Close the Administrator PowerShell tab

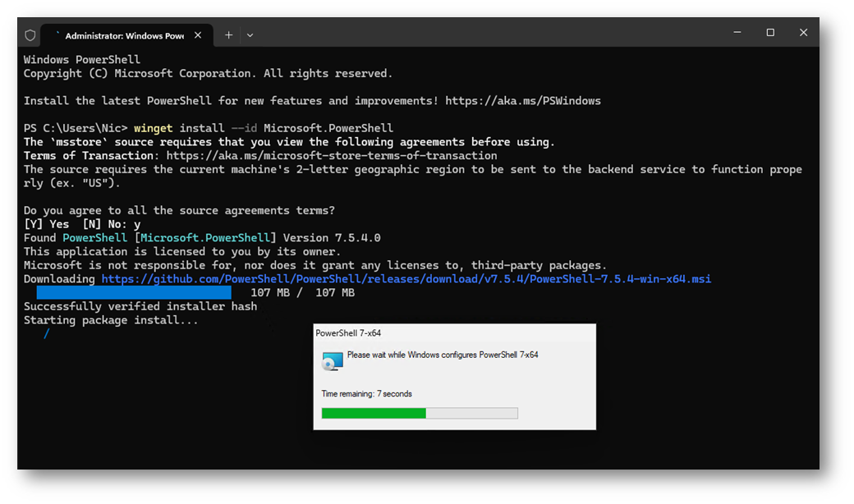(x=198, y=35)
